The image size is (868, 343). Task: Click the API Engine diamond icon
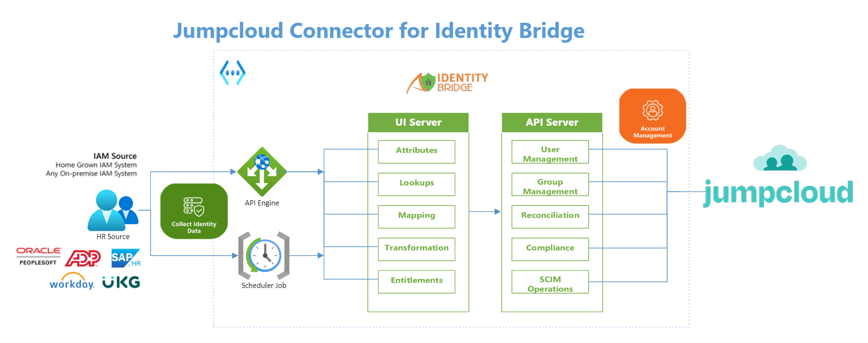262,172
